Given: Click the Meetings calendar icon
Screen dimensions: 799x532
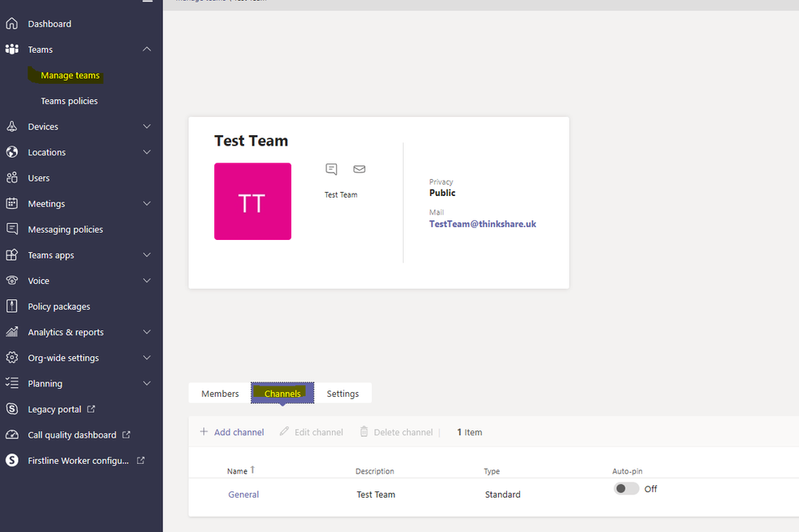Looking at the screenshot, I should click(x=12, y=203).
